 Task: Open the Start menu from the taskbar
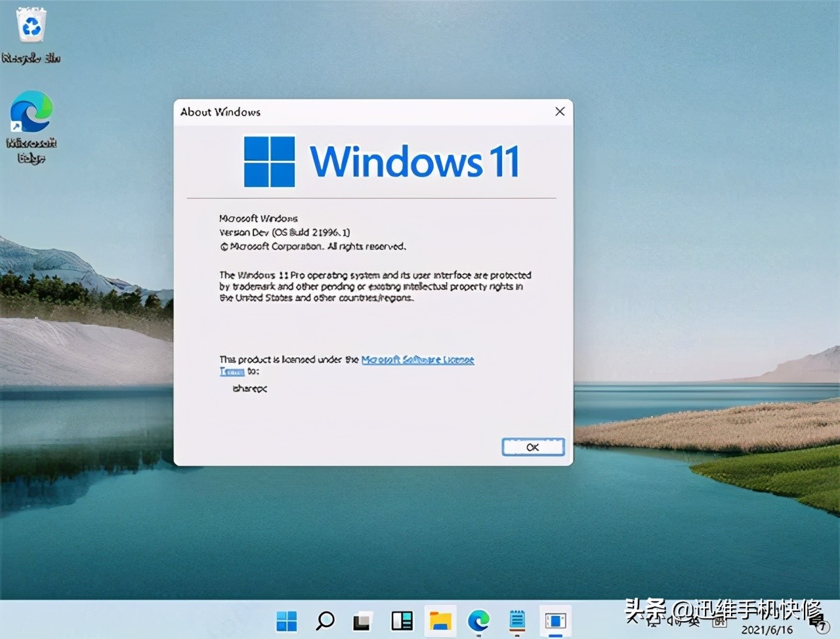click(285, 621)
